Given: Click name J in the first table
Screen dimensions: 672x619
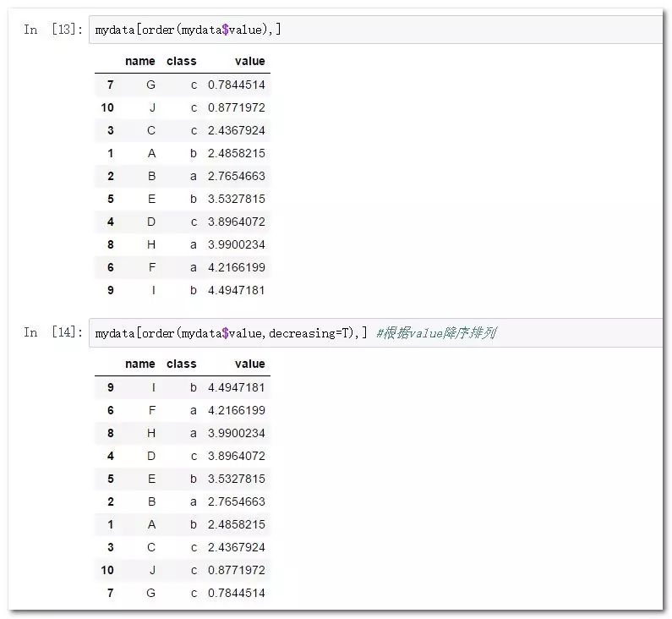Looking at the screenshot, I should 152,107.
